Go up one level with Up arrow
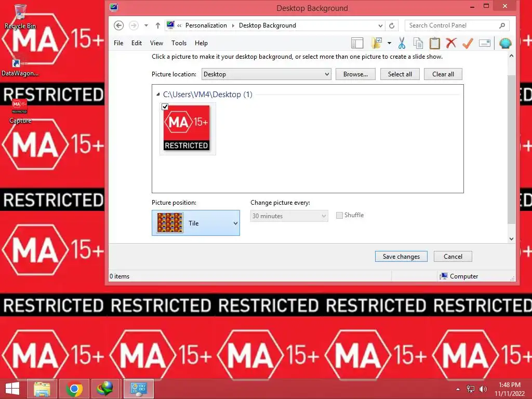 (158, 25)
